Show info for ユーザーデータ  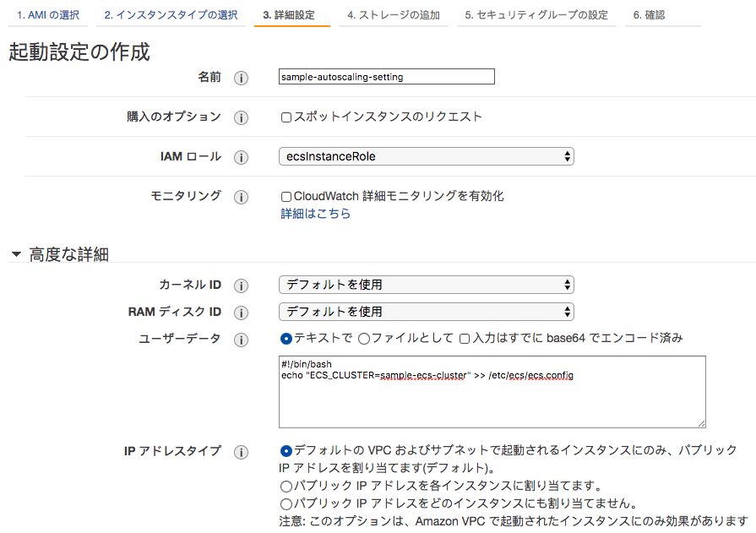(241, 340)
